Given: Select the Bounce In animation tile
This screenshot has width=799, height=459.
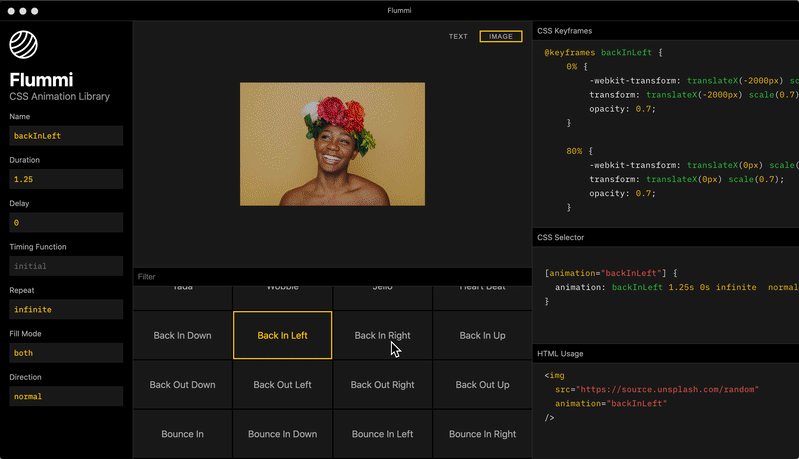Looking at the screenshot, I should coord(182,434).
